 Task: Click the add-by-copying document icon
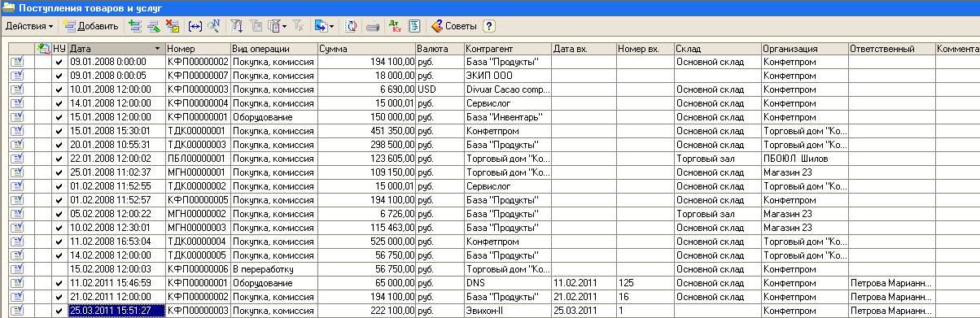pyautogui.click(x=135, y=26)
